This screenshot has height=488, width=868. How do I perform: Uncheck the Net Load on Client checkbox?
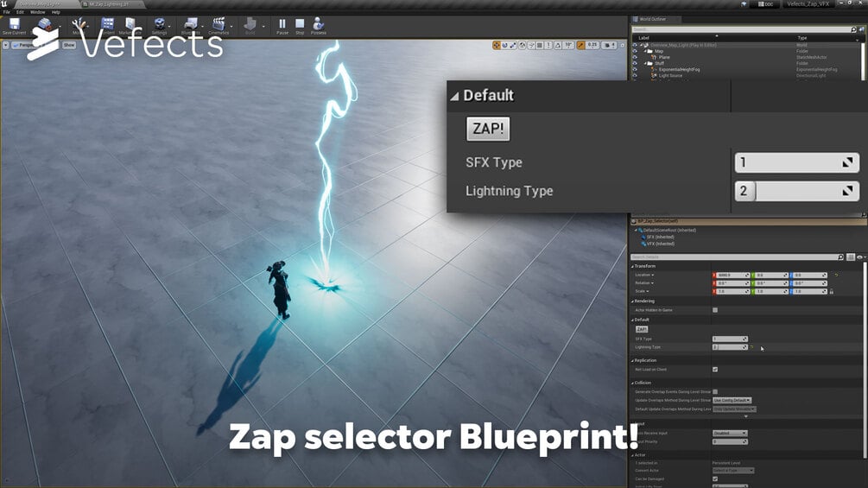pos(715,369)
